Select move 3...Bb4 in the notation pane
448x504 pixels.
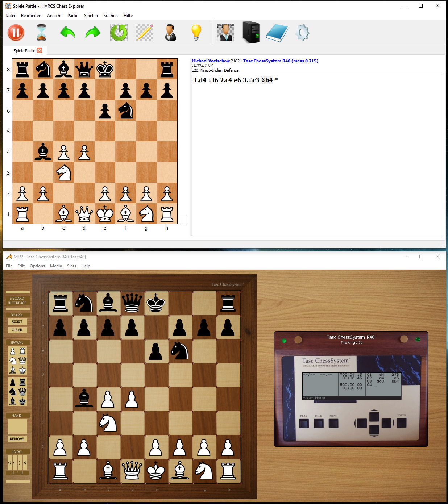pyautogui.click(x=266, y=80)
